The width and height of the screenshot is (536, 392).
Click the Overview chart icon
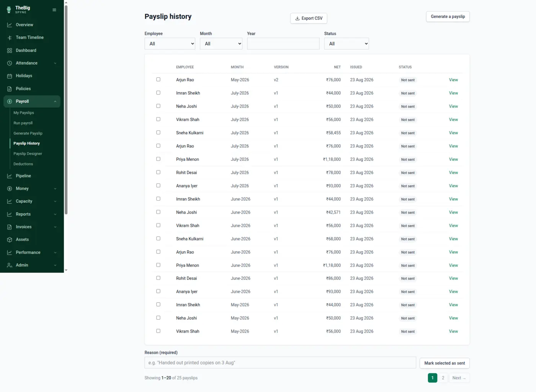[10, 25]
